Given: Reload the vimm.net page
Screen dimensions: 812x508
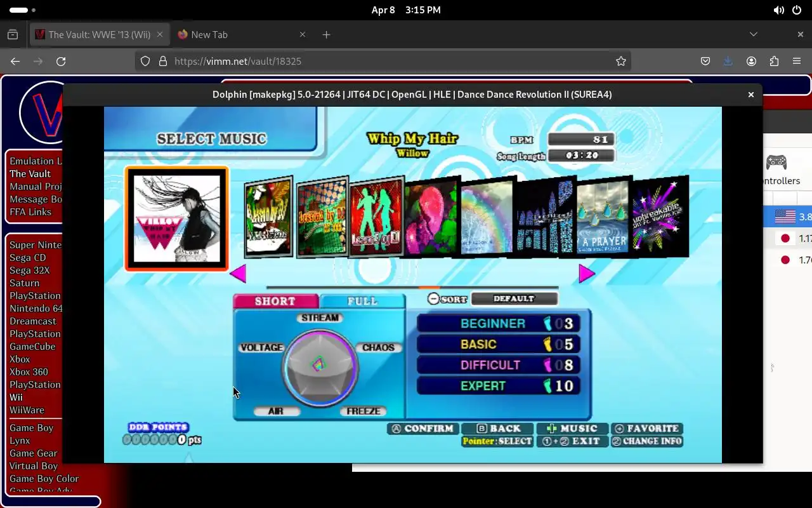Looking at the screenshot, I should pos(61,61).
